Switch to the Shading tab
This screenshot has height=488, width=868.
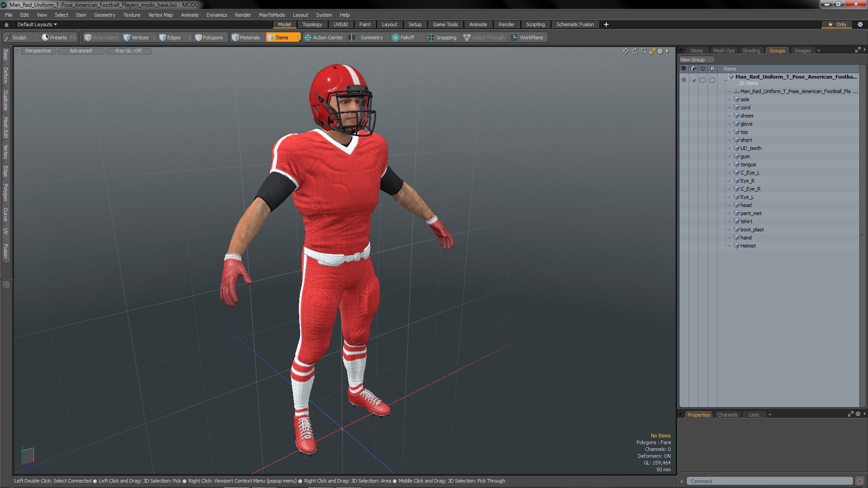tap(751, 51)
